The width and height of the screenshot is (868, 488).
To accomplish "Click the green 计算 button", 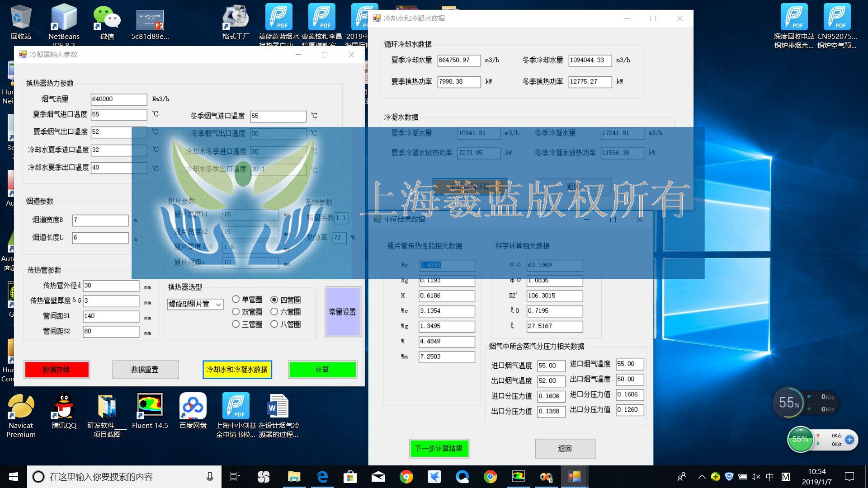I will 322,370.
